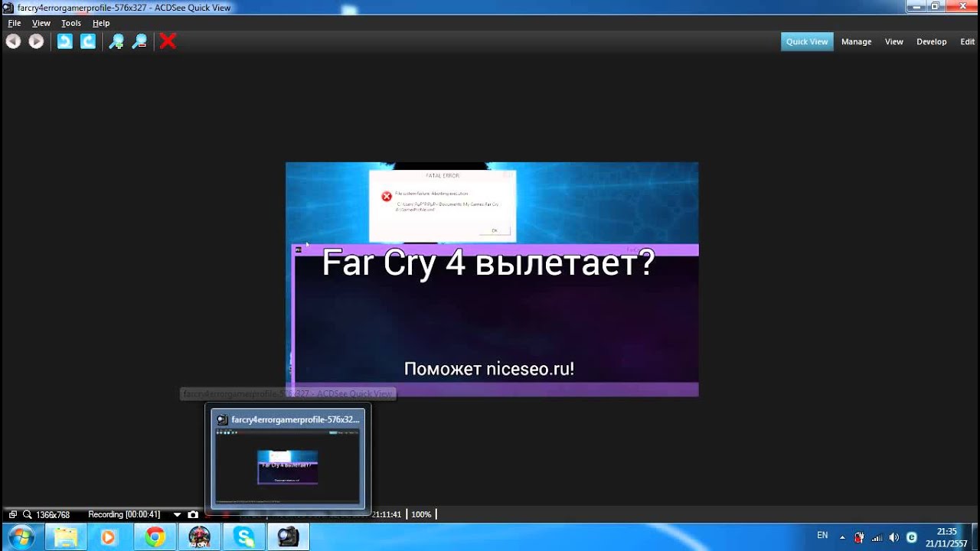The image size is (980, 551).
Task: Click the recorder magnifier icon
Action: tap(27, 514)
